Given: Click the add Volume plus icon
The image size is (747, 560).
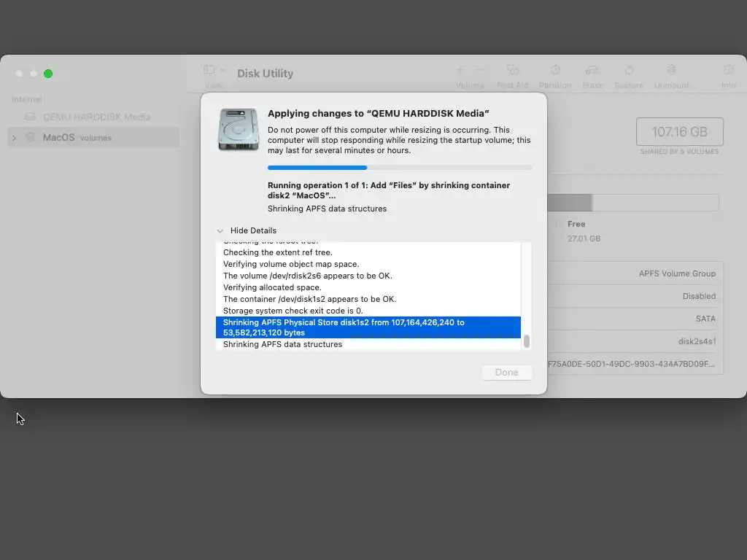Looking at the screenshot, I should [x=460, y=70].
